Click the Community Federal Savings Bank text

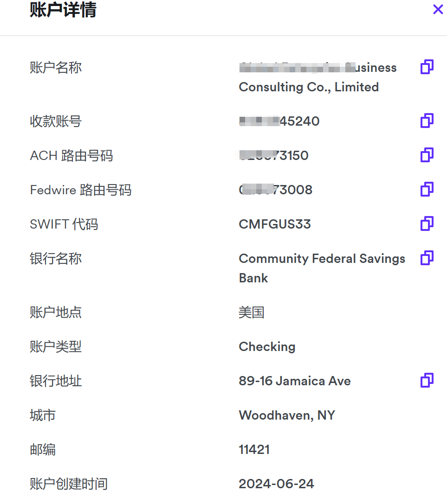click(322, 259)
